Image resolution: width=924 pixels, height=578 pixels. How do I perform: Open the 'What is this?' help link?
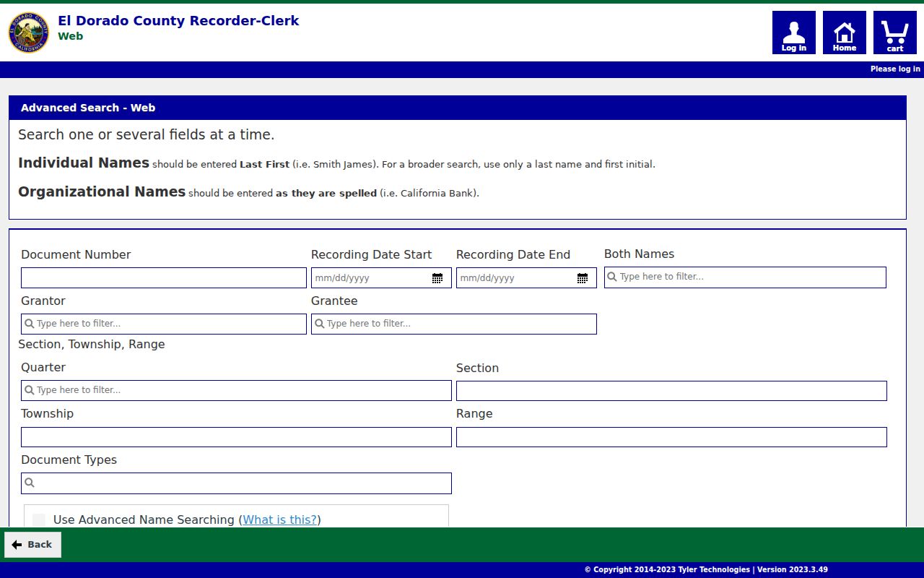[279, 519]
